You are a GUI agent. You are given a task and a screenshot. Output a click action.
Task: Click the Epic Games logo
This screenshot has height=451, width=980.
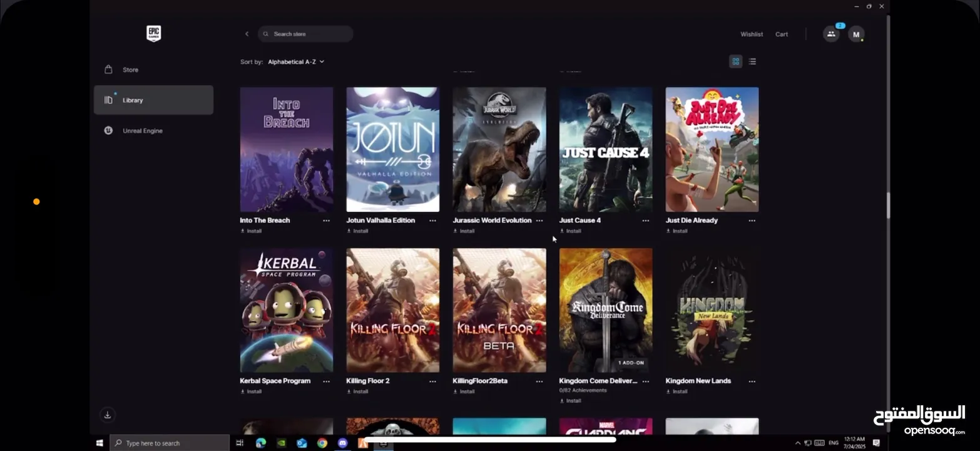click(153, 34)
